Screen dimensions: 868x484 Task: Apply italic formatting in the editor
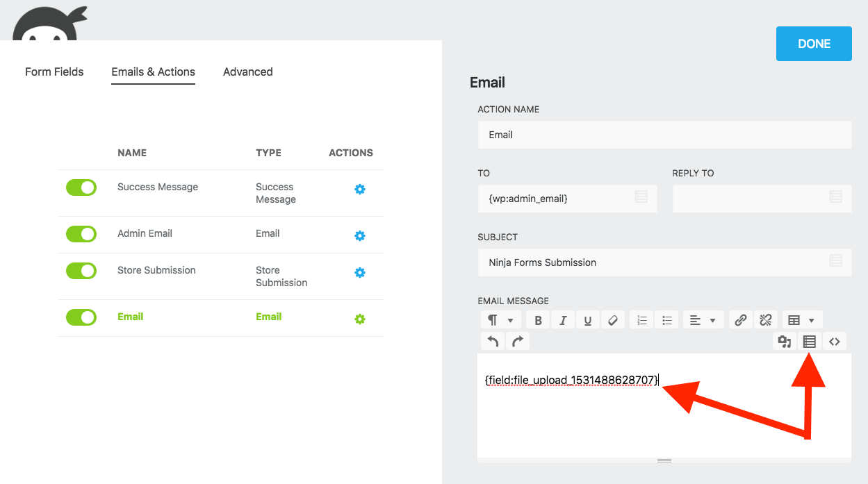coord(562,319)
